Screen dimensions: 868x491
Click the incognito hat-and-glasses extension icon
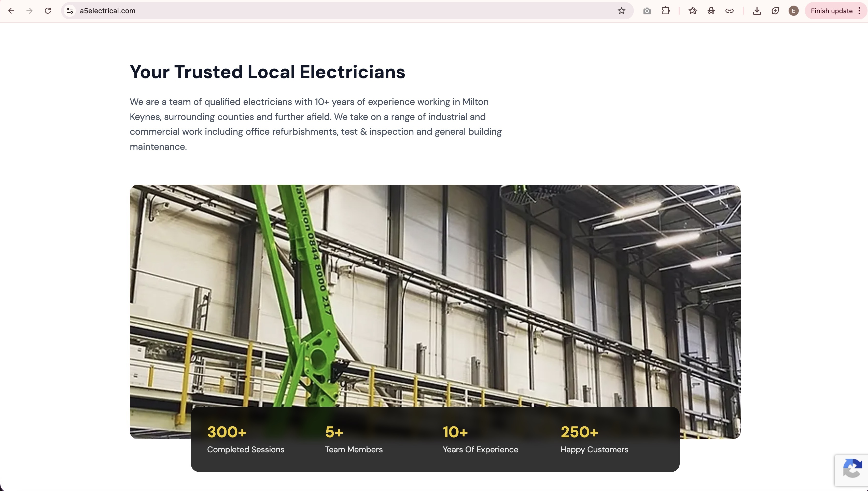(711, 11)
